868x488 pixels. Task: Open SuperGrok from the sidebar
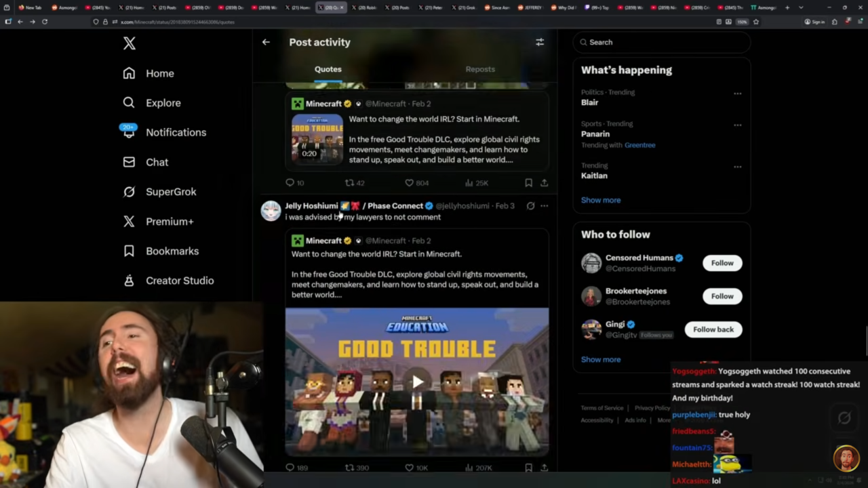159,192
